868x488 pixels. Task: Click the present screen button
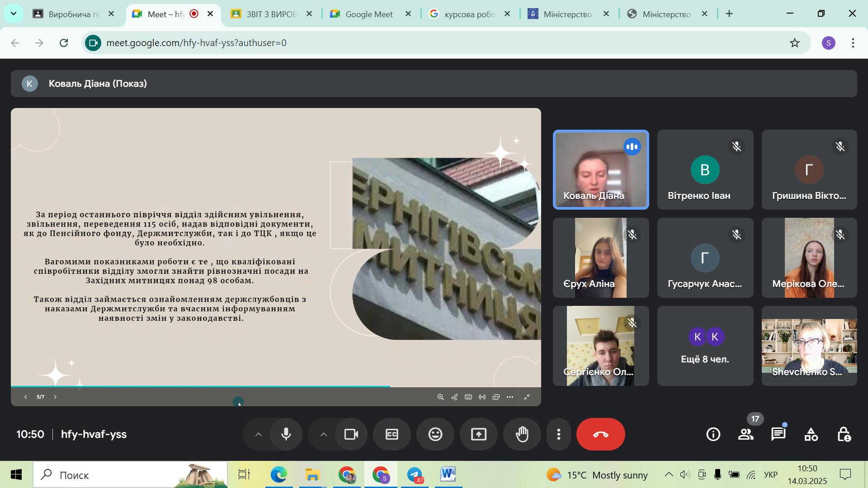479,434
